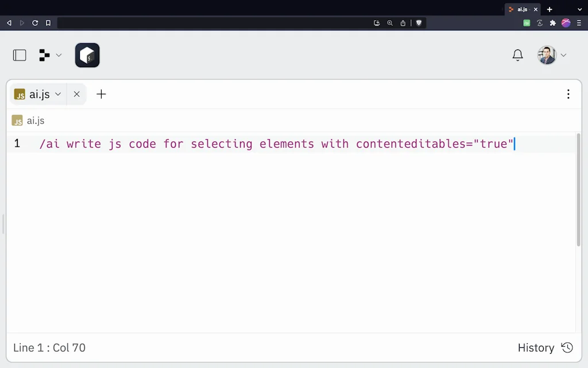Open the History panel via clock icon
Viewport: 588px width, 368px height.
pos(567,347)
